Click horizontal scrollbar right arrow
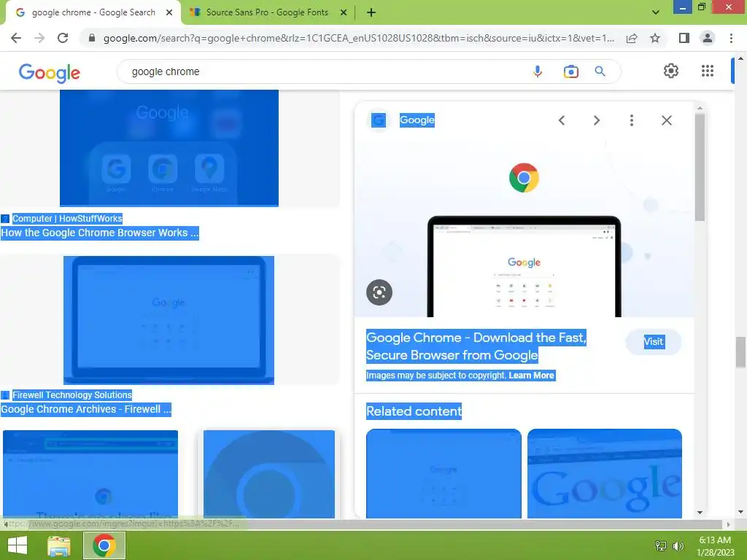Image resolution: width=747 pixels, height=560 pixels. (x=729, y=524)
